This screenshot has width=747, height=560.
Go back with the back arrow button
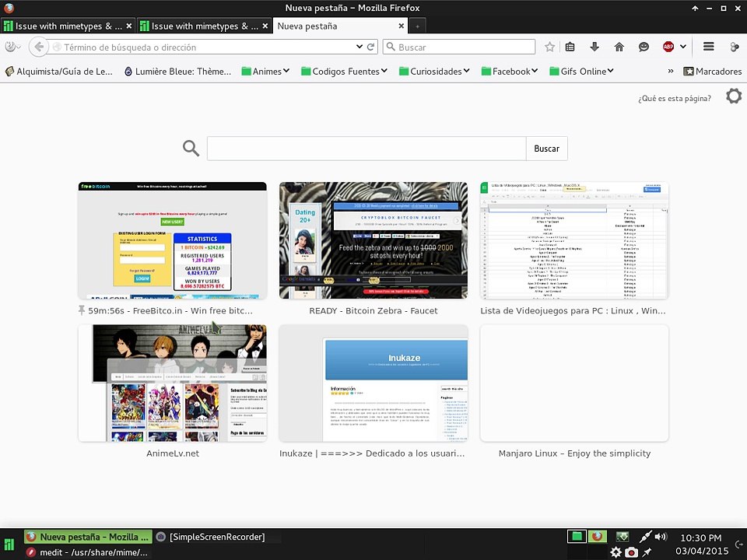pos(39,47)
